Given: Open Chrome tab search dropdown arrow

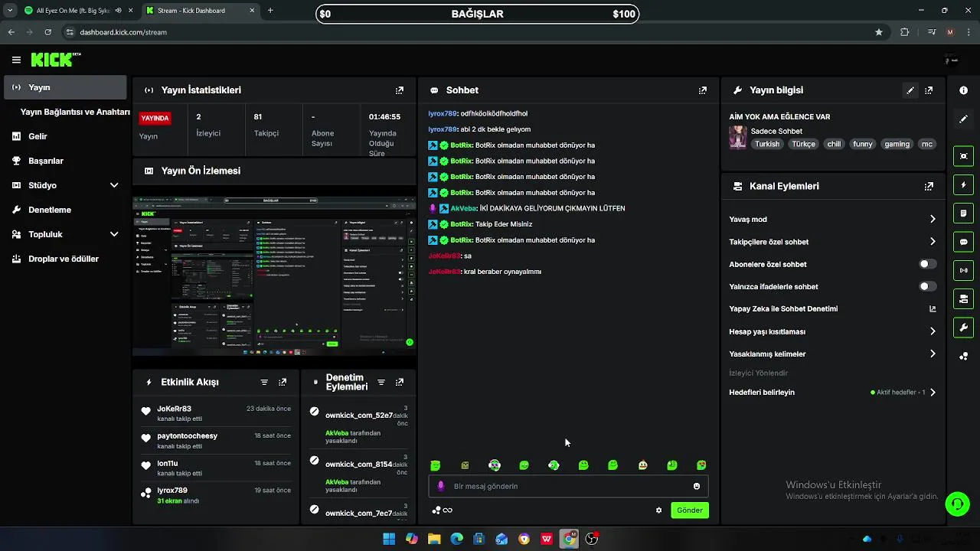Looking at the screenshot, I should (9, 11).
